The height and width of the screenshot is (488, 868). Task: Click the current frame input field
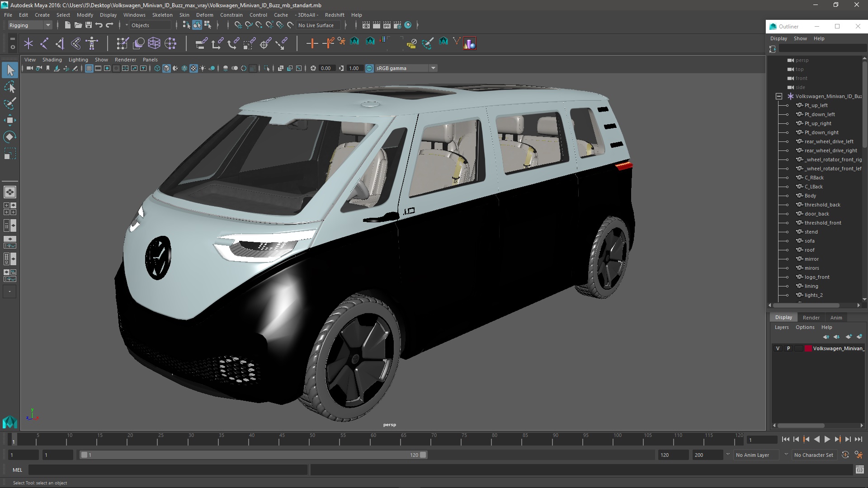point(762,440)
